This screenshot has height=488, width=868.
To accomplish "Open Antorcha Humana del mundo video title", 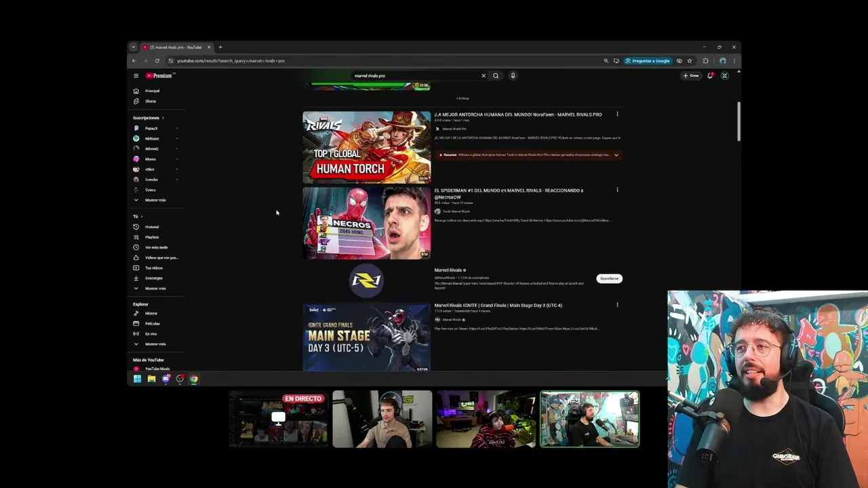I will click(518, 115).
